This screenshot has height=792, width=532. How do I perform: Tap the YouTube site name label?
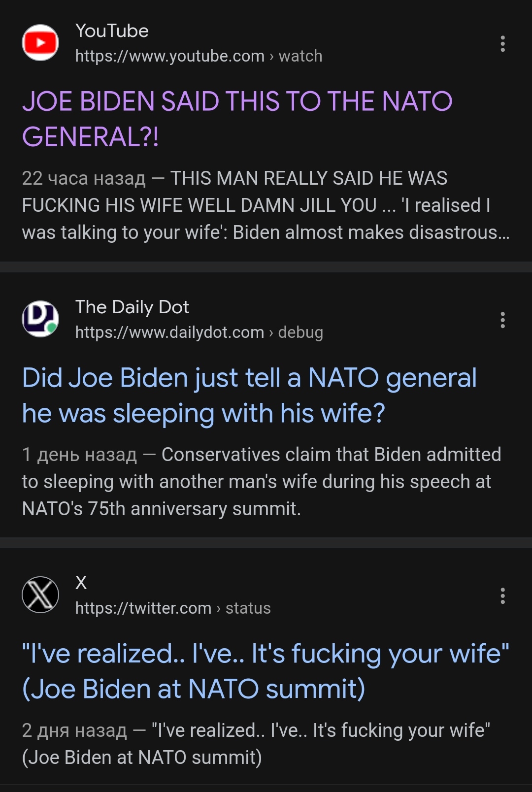pyautogui.click(x=112, y=31)
